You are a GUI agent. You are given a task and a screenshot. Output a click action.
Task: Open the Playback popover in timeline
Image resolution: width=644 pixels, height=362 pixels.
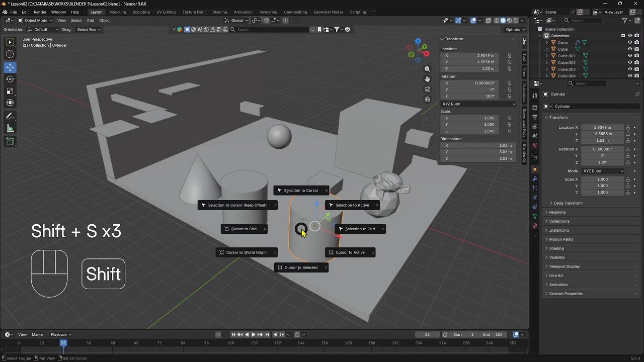coord(60,334)
